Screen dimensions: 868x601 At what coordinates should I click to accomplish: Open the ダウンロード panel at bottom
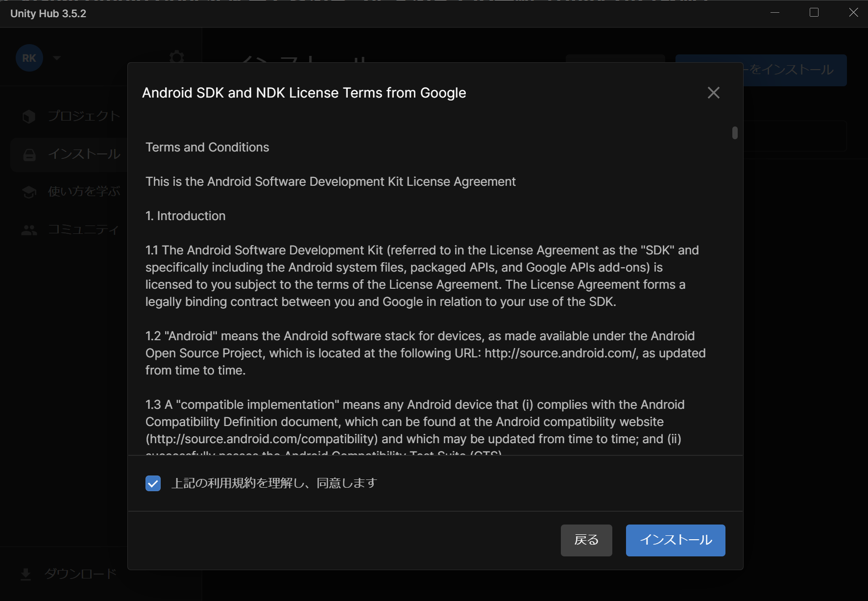pos(69,574)
